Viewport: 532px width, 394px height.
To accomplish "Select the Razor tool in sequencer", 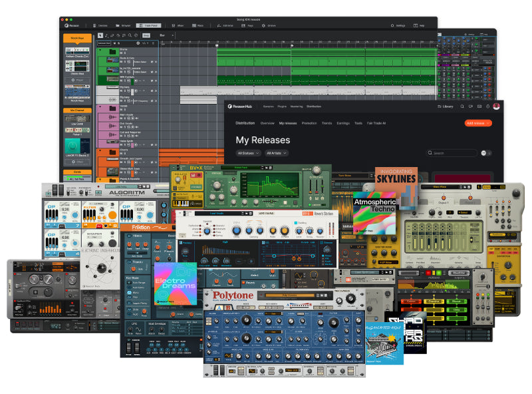I will tap(118, 35).
